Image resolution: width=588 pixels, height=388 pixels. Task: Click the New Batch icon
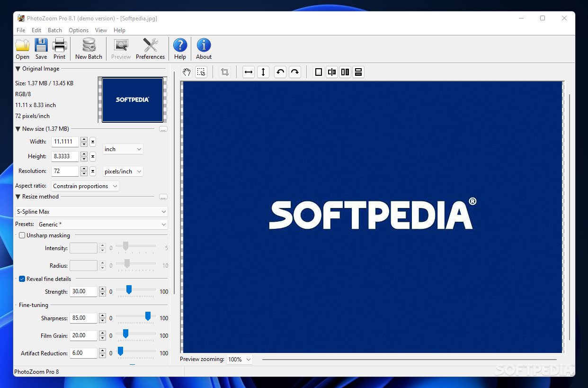coord(89,45)
